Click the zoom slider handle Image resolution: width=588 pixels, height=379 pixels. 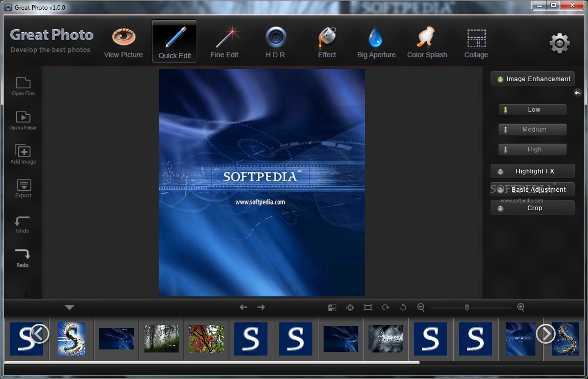pyautogui.click(x=467, y=308)
